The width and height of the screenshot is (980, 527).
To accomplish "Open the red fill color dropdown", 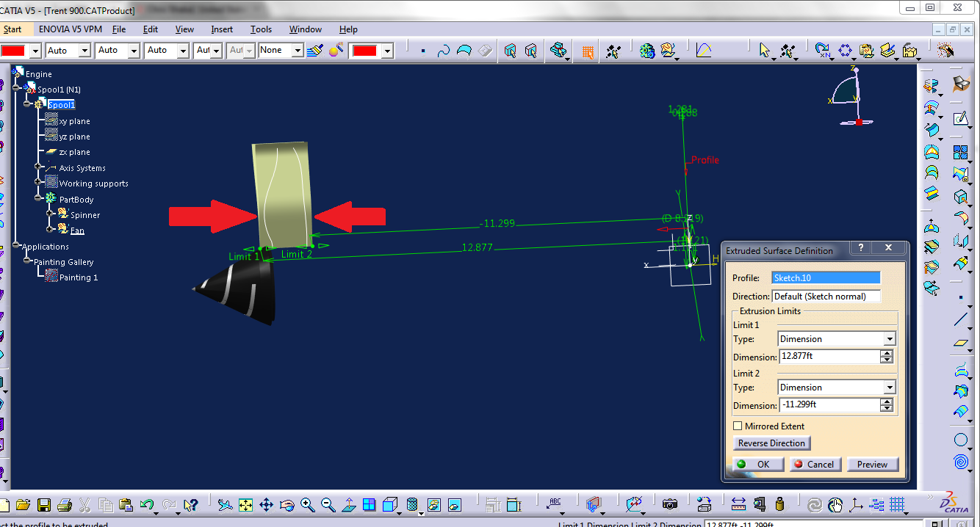I will (35, 50).
